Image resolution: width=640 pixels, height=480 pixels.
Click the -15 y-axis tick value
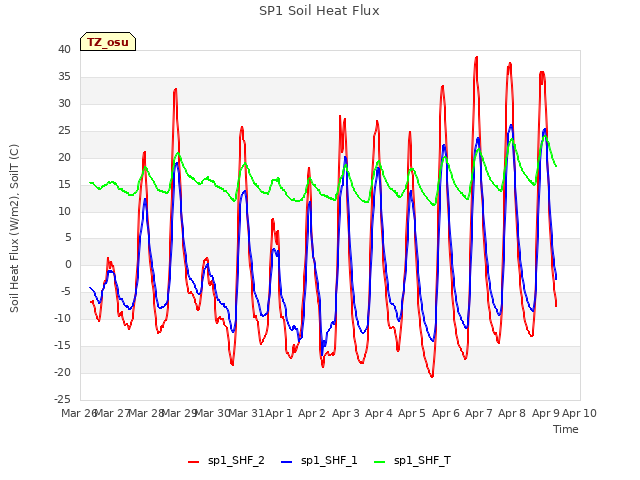click(63, 345)
